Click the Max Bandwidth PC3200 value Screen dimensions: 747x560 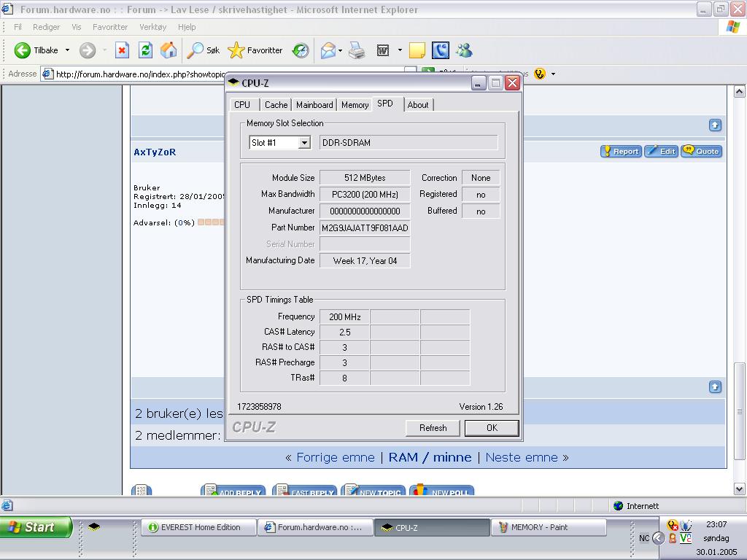365,194
